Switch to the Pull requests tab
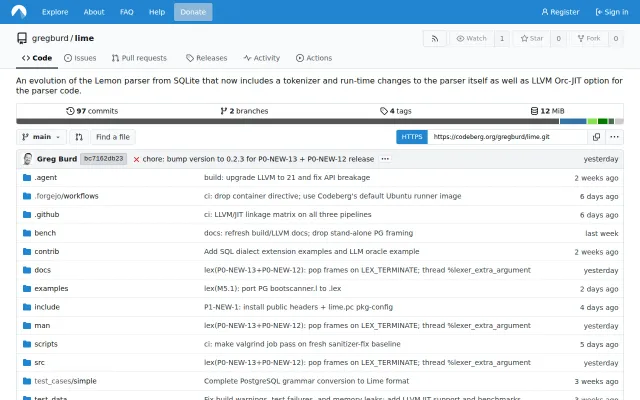This screenshot has width=640, height=400. (139, 58)
